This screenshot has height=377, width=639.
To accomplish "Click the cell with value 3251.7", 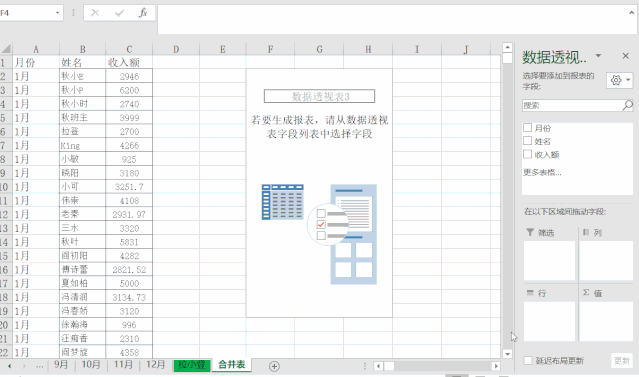I will tap(129, 187).
